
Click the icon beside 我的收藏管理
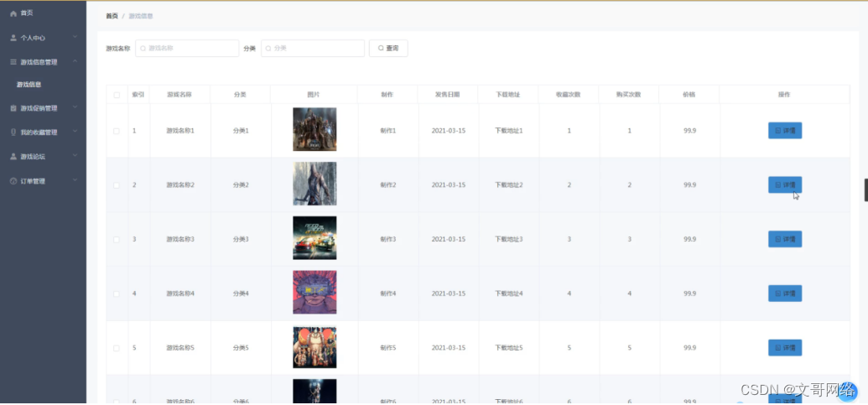coord(13,132)
